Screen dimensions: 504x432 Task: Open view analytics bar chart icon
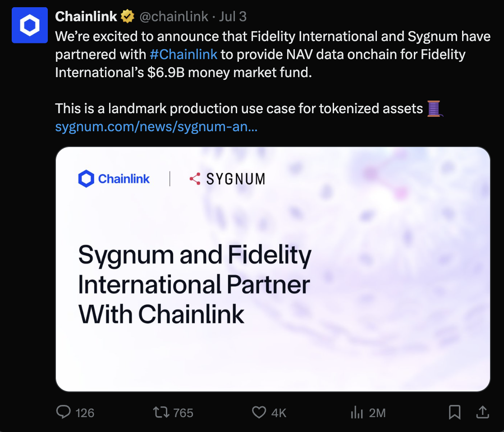click(x=357, y=413)
